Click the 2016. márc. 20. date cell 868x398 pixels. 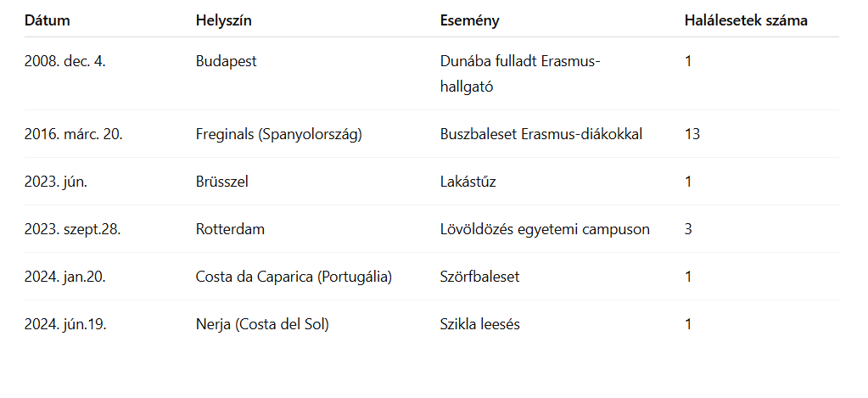[x=74, y=134]
